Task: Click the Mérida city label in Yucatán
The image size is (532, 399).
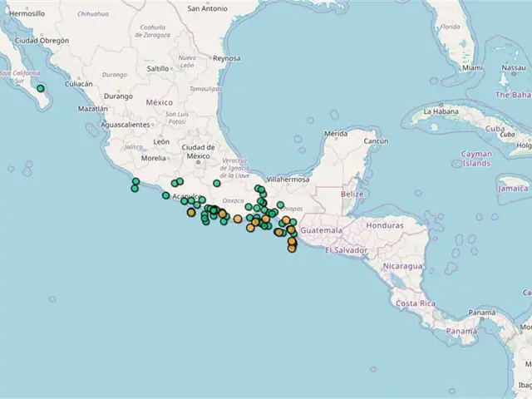Action: point(336,133)
